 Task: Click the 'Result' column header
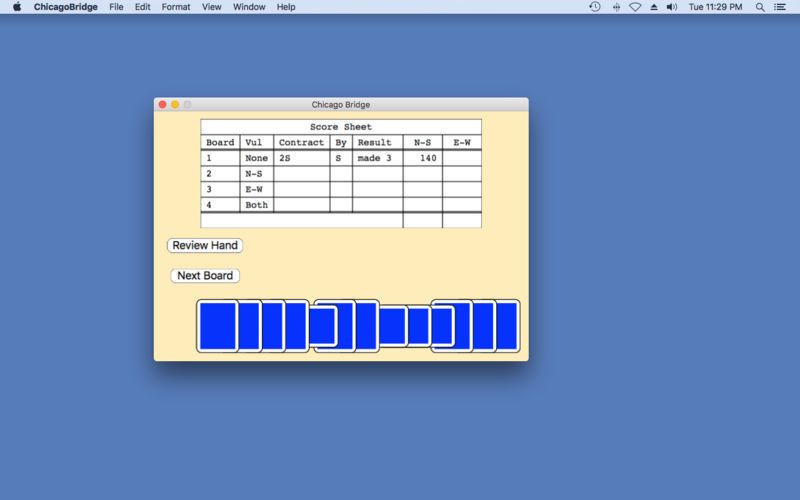[x=378, y=142]
